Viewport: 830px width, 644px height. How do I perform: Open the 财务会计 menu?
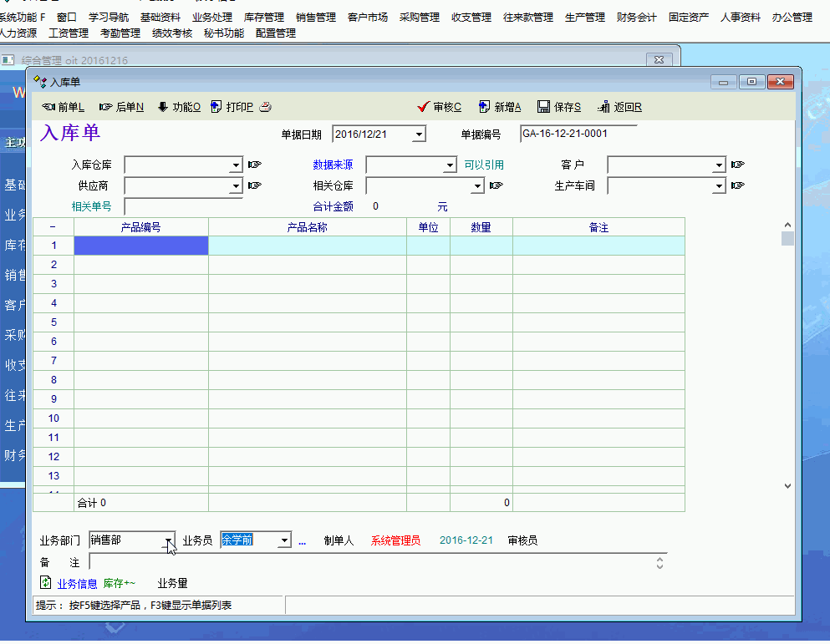636,17
